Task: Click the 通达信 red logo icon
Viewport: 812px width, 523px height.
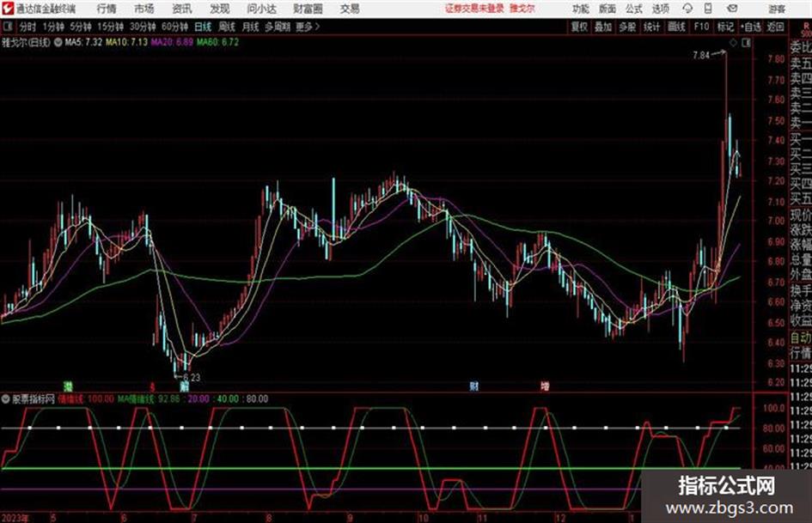Action: [x=8, y=9]
